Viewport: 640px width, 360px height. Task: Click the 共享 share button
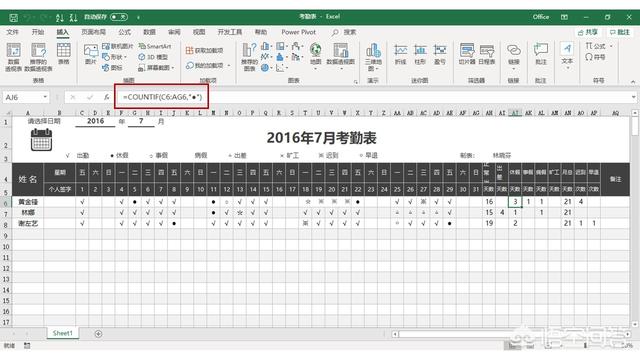(588, 32)
